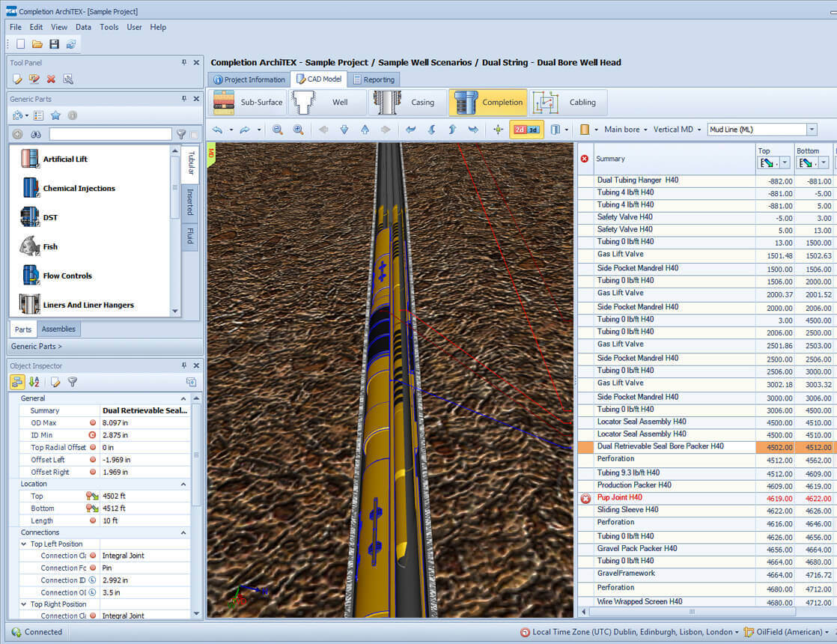Click the Sub-Surface view button
The height and width of the screenshot is (644, 837).
(x=247, y=103)
